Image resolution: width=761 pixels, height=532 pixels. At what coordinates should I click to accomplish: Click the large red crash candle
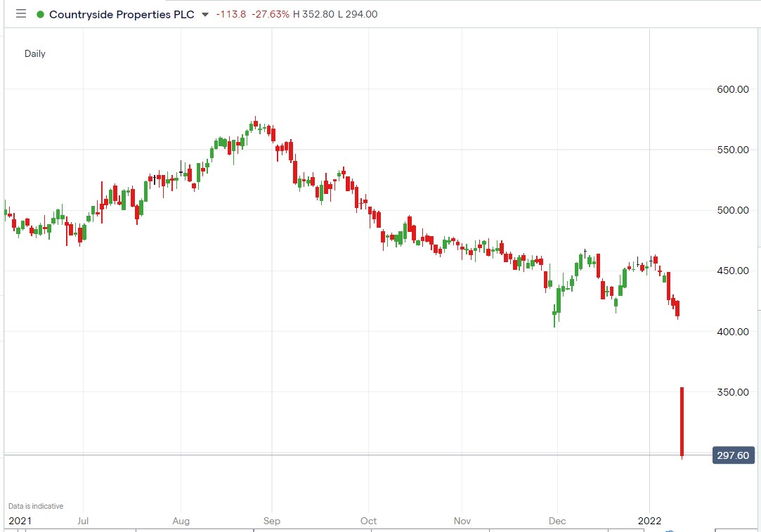tap(682, 422)
